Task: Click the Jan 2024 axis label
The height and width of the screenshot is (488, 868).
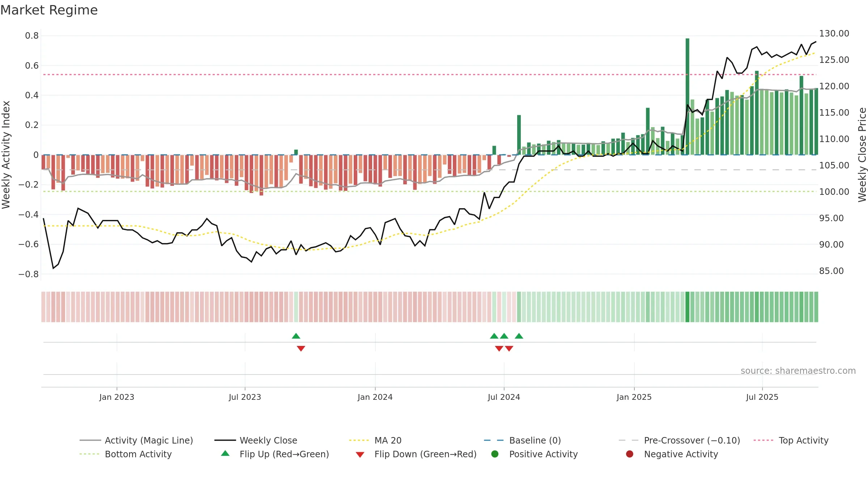Action: point(375,397)
